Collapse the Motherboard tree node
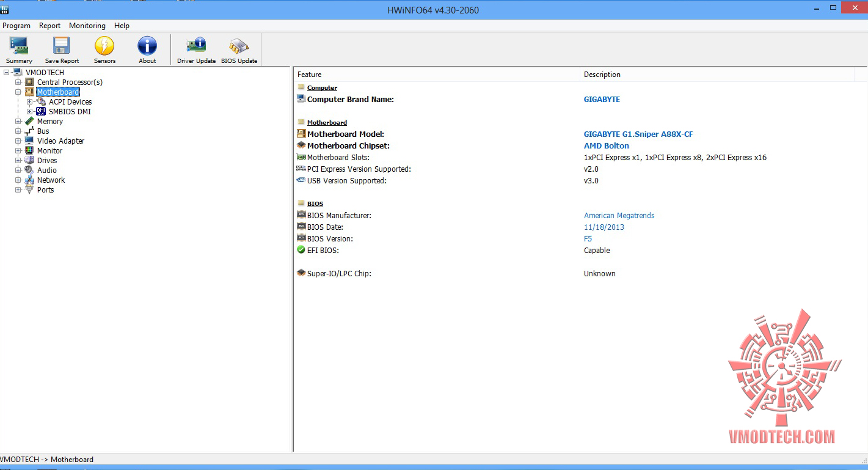This screenshot has width=868, height=470. point(18,92)
